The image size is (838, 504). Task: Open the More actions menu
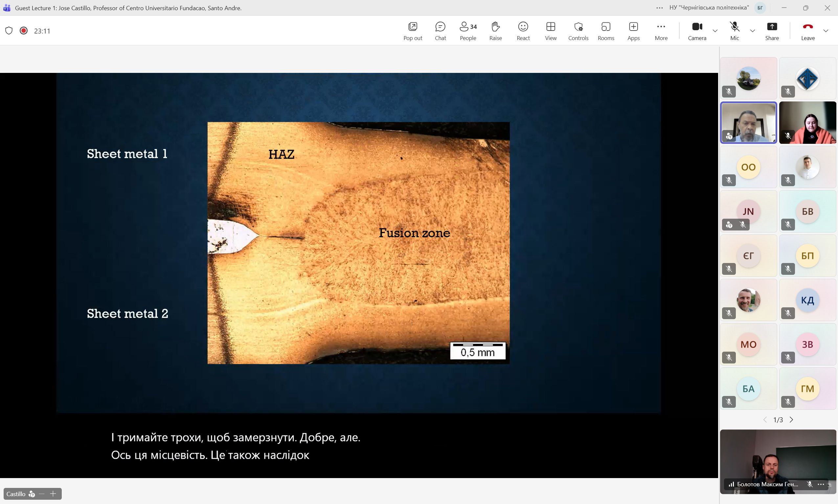[661, 31]
